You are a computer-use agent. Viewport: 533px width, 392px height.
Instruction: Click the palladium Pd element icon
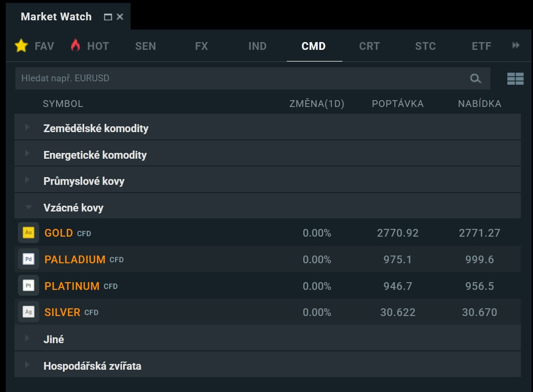(29, 259)
